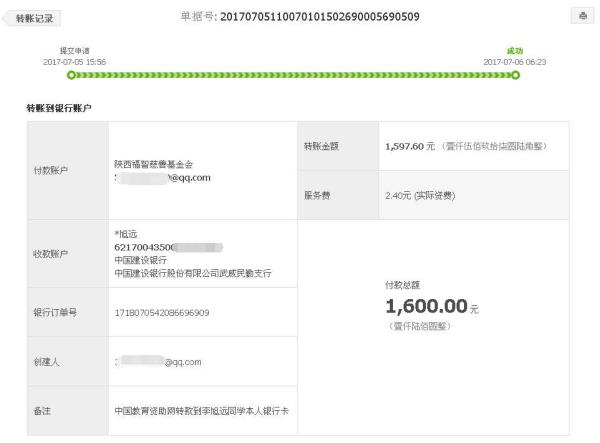Select the 单据号 document number text
This screenshot has width=600, height=443.
(x=319, y=17)
